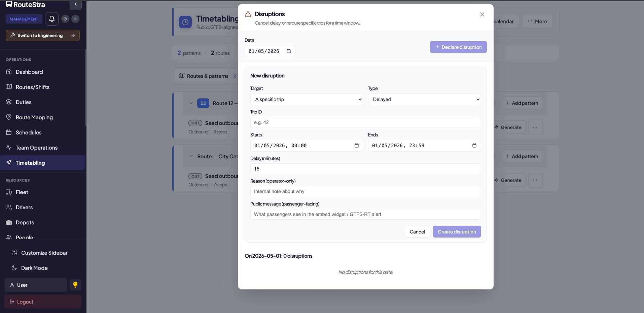Screen dimensions: 644x313
Task: Open the Type dropdown
Action: (x=425, y=99)
